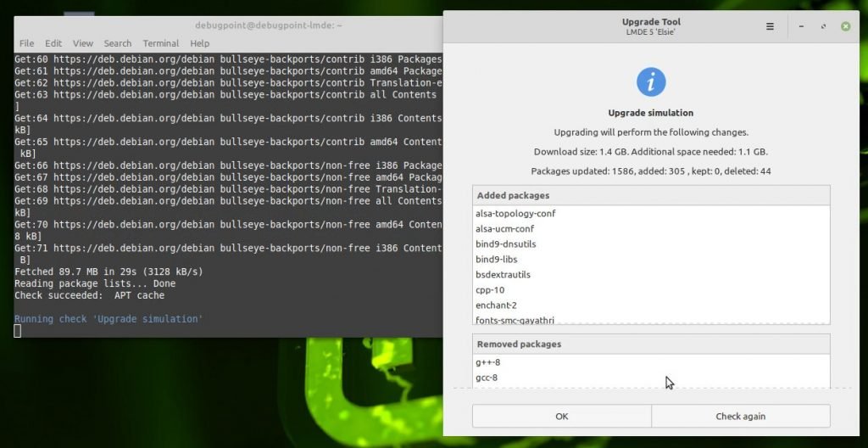The image size is (868, 448).
Task: Minimize the Upgrade Tool window
Action: coord(801,26)
